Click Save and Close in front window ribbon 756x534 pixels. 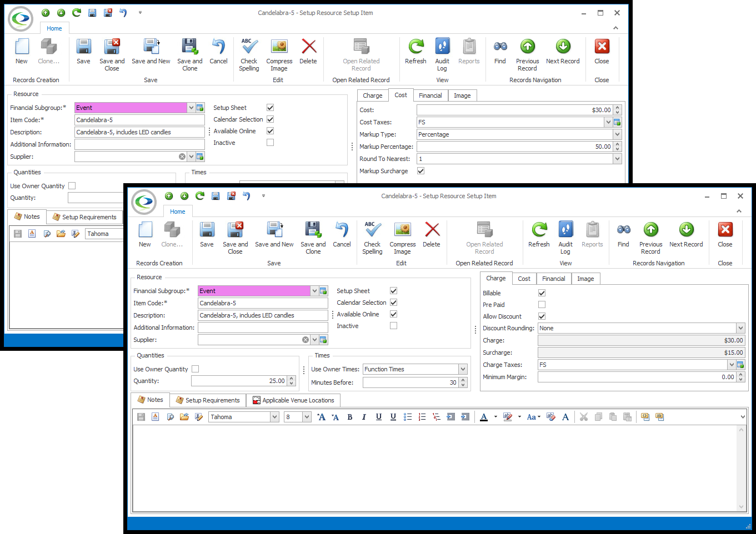[x=236, y=238]
